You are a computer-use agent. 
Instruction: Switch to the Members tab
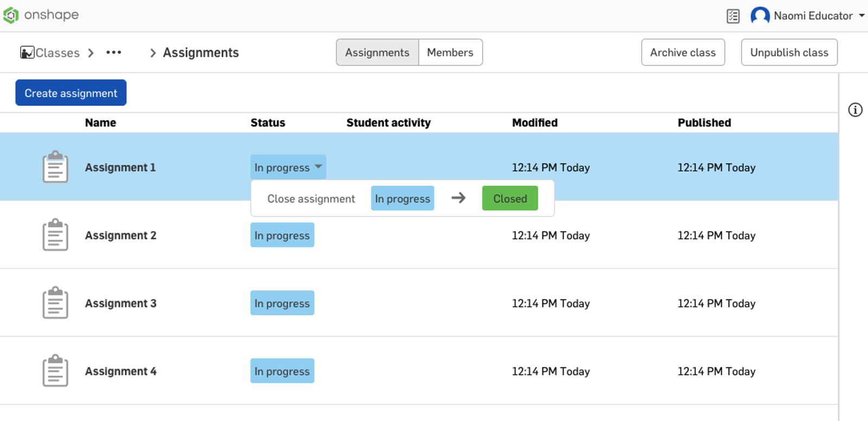tap(450, 53)
